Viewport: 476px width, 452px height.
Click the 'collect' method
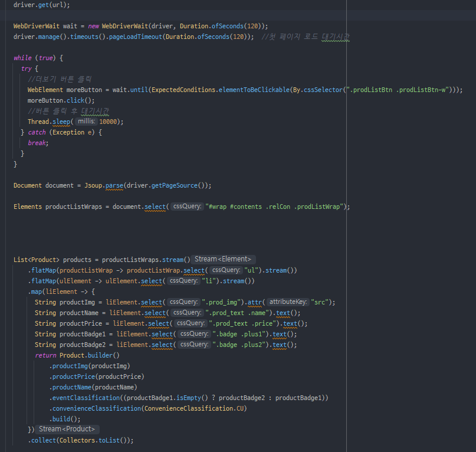[44, 441]
